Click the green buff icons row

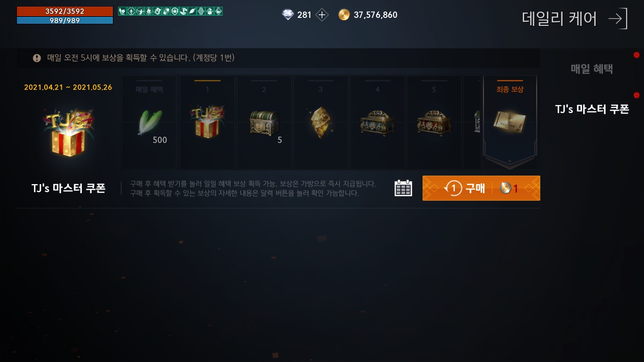(x=170, y=11)
